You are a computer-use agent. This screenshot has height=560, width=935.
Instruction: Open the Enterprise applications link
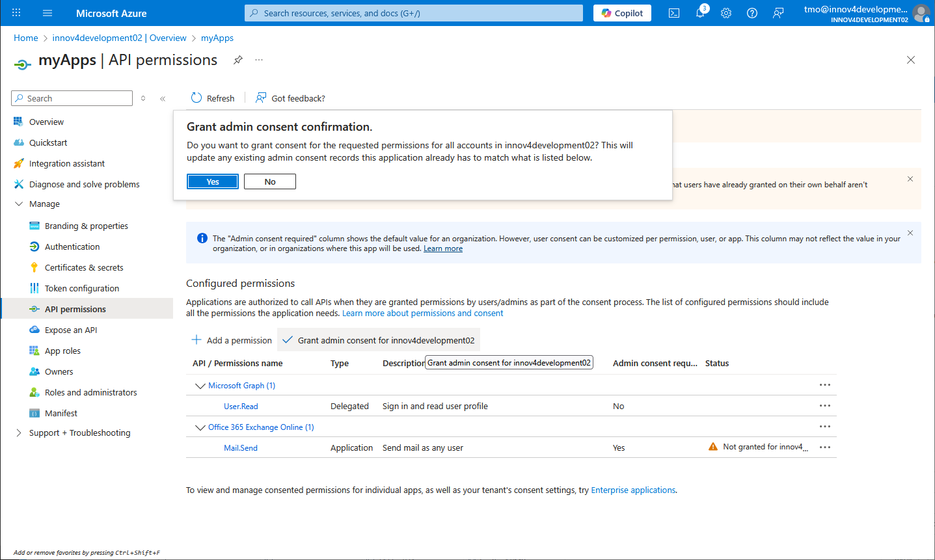(x=632, y=490)
